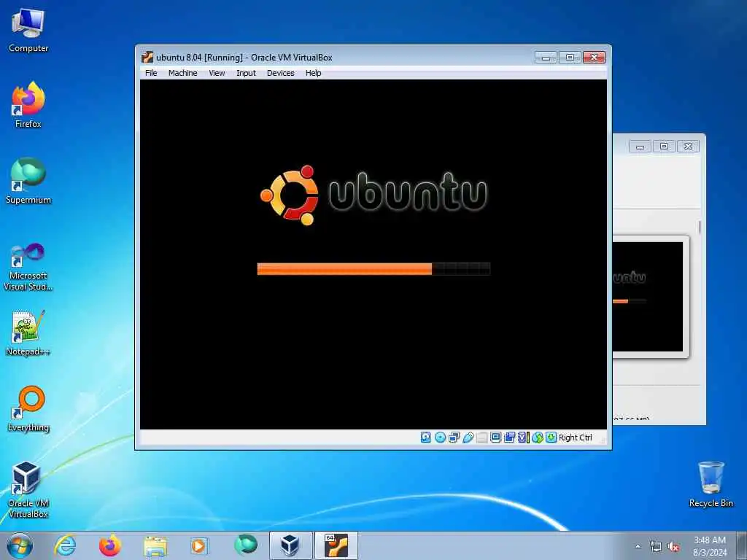Launch Internet Explorer from taskbar
The width and height of the screenshot is (747, 560).
point(65,545)
